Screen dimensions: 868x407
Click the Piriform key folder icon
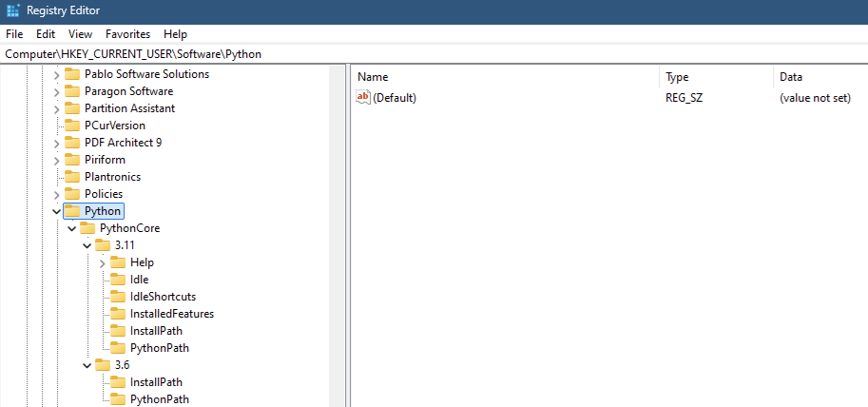72,160
